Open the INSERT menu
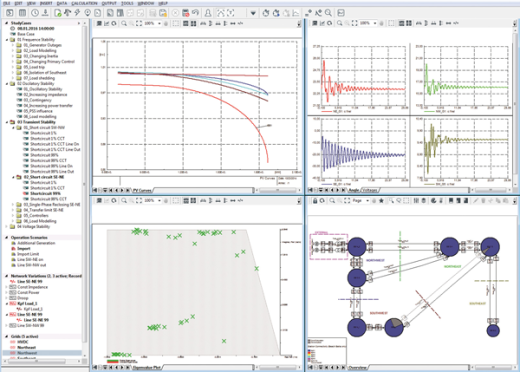 (46, 3)
